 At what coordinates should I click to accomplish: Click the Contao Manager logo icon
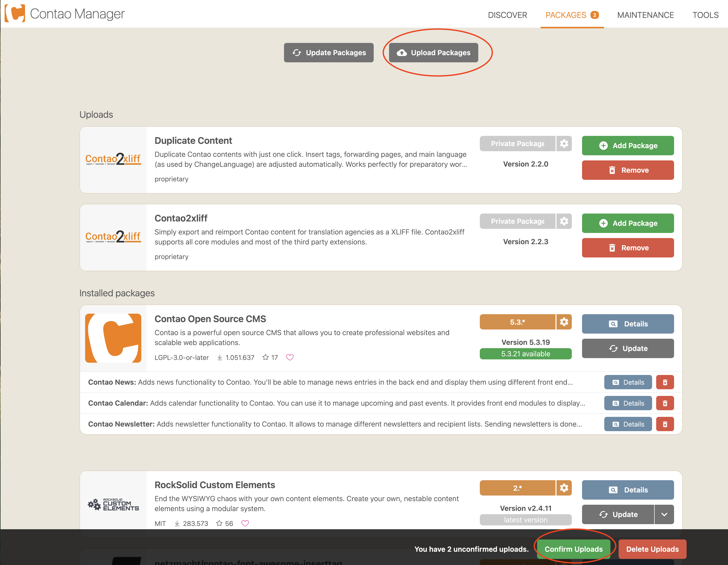coord(15,13)
